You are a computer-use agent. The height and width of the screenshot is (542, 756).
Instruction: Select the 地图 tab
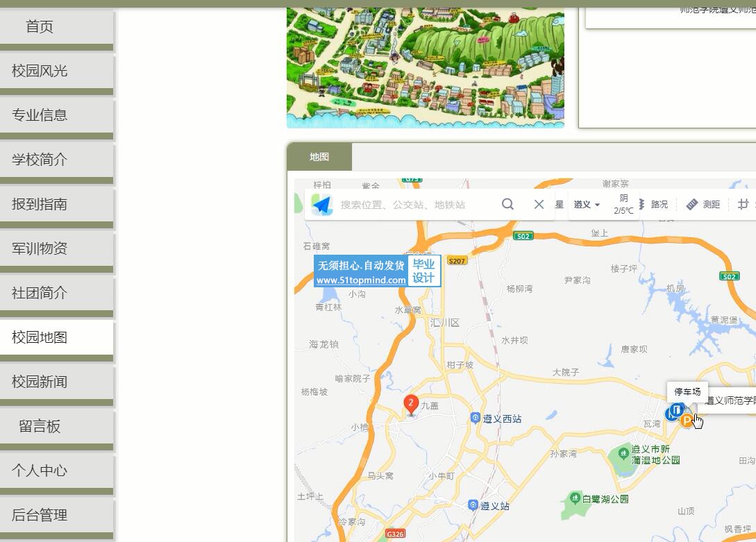pos(319,157)
